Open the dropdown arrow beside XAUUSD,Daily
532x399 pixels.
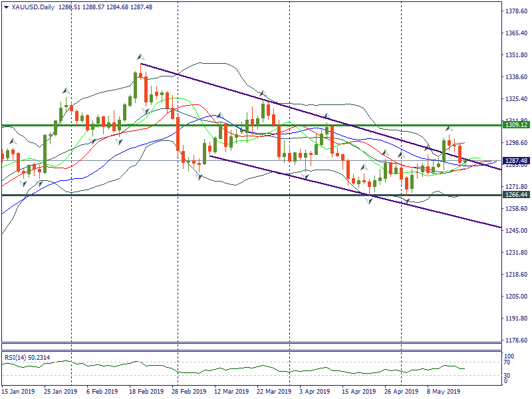point(6,7)
